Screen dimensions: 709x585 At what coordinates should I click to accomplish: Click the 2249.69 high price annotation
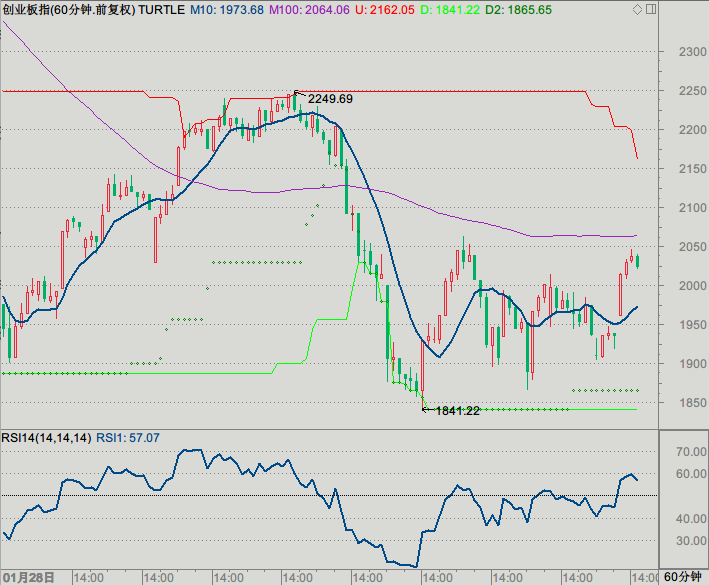tap(330, 99)
